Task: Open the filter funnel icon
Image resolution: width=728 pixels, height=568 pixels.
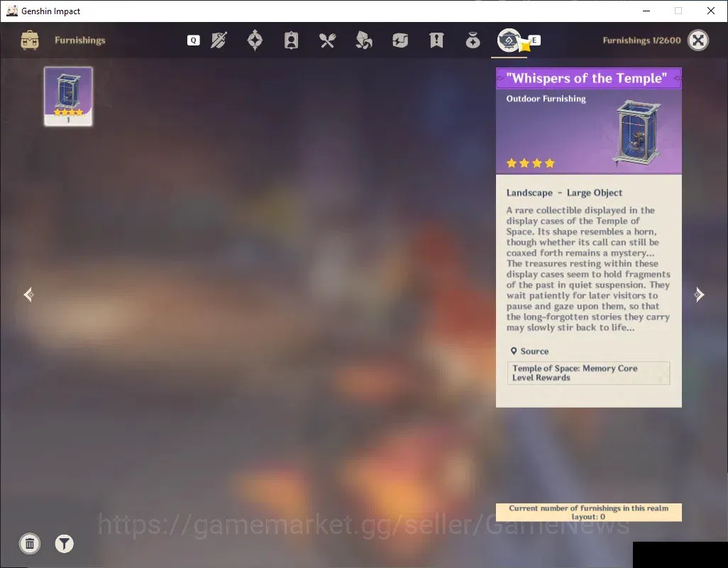Action: point(64,543)
